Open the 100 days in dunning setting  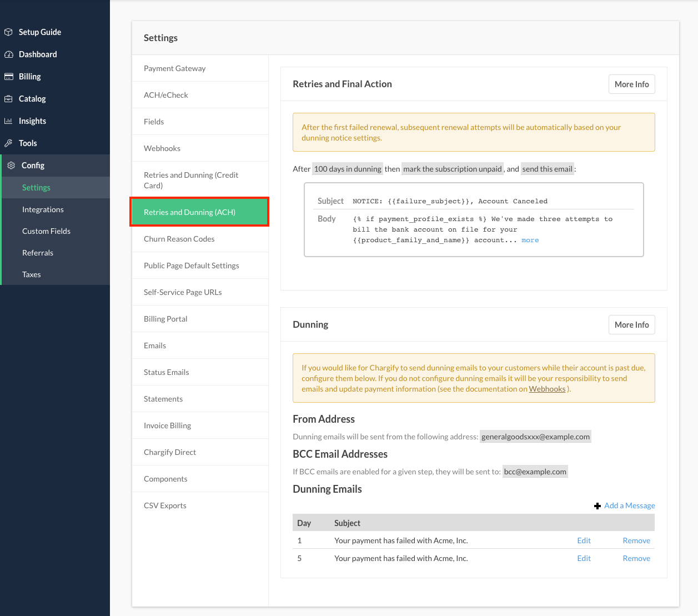point(348,169)
